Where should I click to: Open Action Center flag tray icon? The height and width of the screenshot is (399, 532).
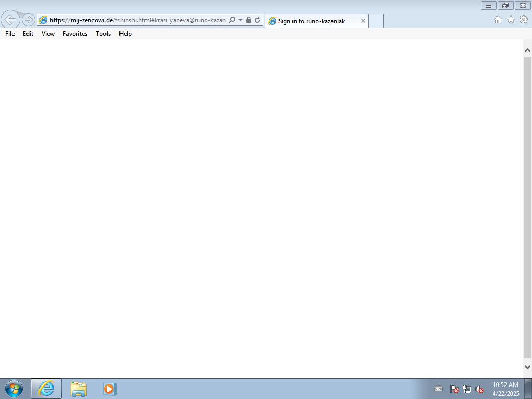454,389
